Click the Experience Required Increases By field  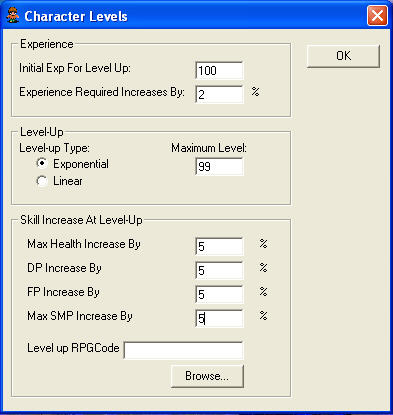[219, 94]
